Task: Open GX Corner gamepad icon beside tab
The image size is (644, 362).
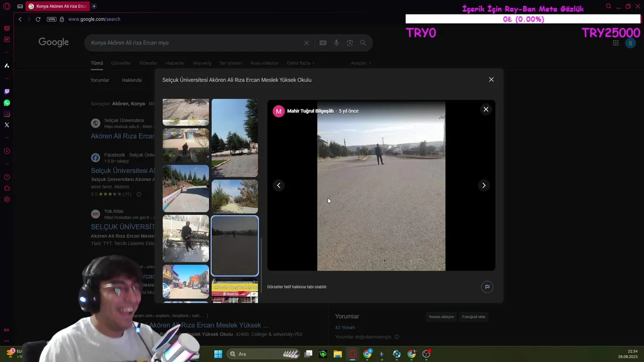Action: click(x=20, y=7)
